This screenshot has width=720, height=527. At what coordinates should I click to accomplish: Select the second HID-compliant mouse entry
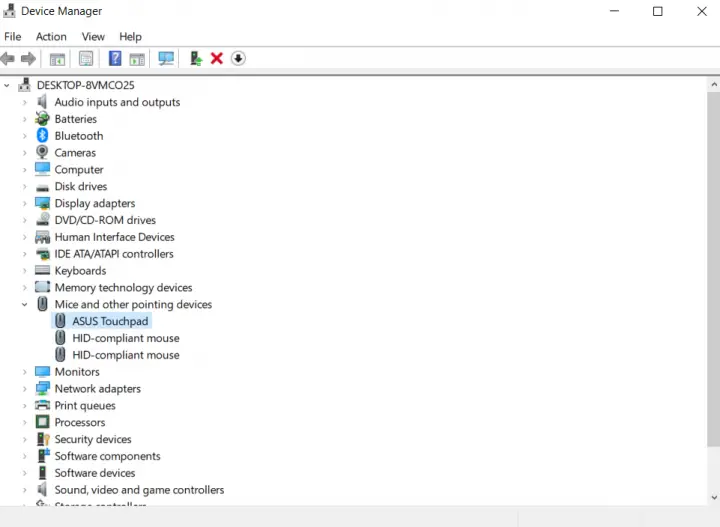pos(126,355)
